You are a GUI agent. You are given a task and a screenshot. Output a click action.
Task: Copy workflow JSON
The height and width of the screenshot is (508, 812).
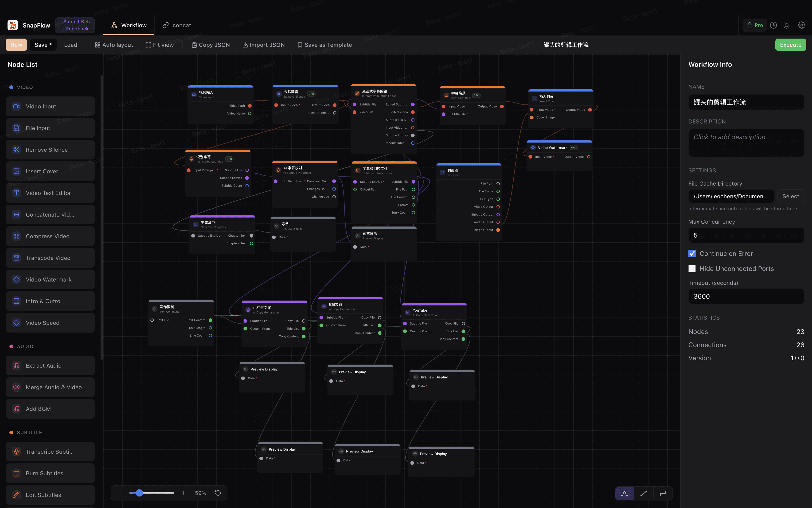211,45
